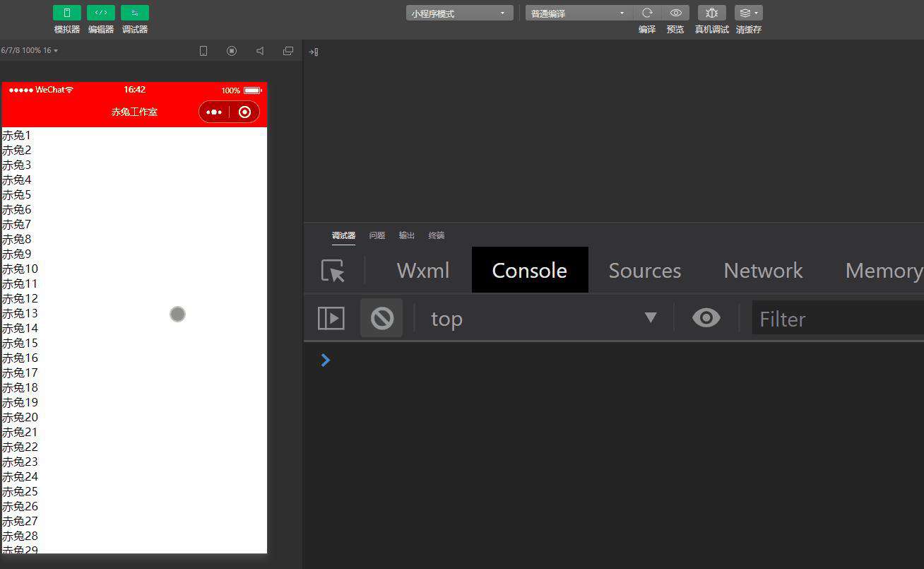Viewport: 924px width, 569px height.
Task: Toggle the Debugger (调试器) panel button
Action: (135, 13)
